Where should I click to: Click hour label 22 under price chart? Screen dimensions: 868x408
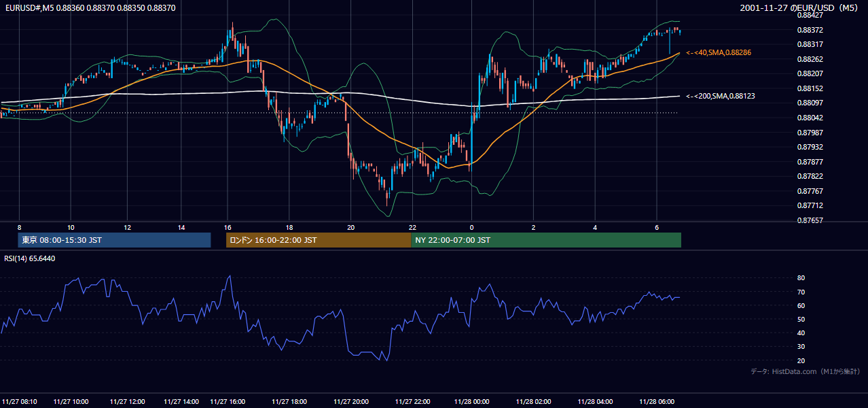(412, 227)
